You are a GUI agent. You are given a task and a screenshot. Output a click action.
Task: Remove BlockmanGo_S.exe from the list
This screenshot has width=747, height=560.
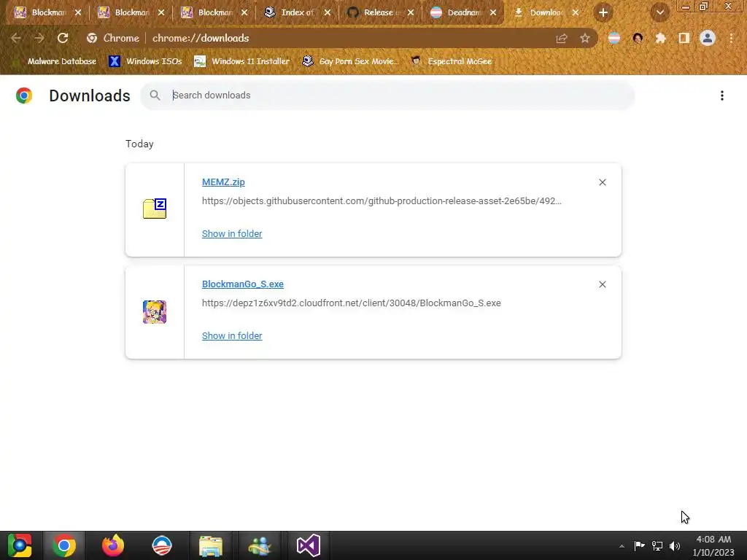click(x=602, y=284)
